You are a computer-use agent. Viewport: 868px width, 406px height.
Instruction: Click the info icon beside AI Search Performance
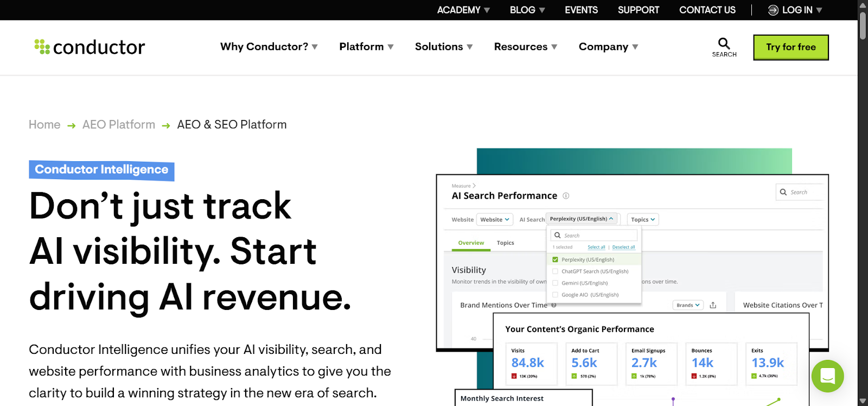pos(567,196)
